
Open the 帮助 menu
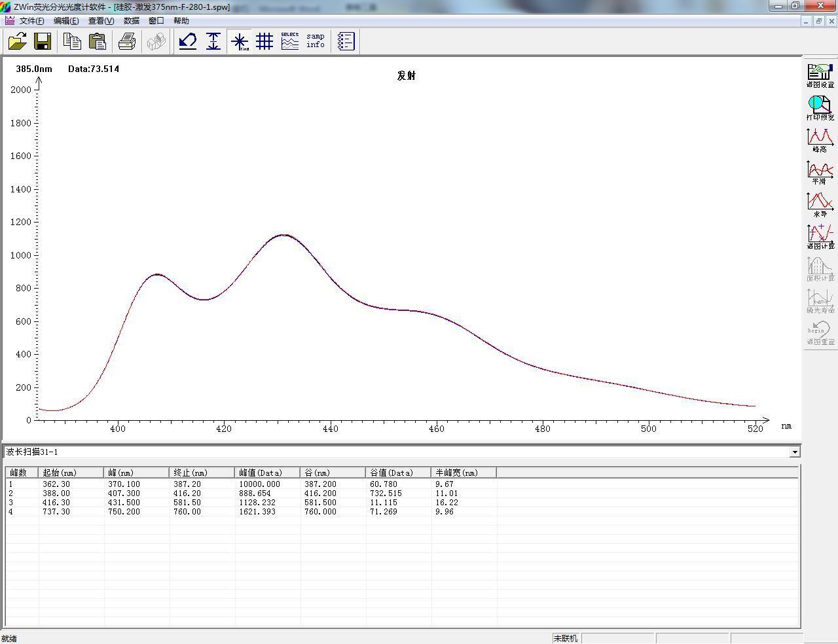click(181, 21)
